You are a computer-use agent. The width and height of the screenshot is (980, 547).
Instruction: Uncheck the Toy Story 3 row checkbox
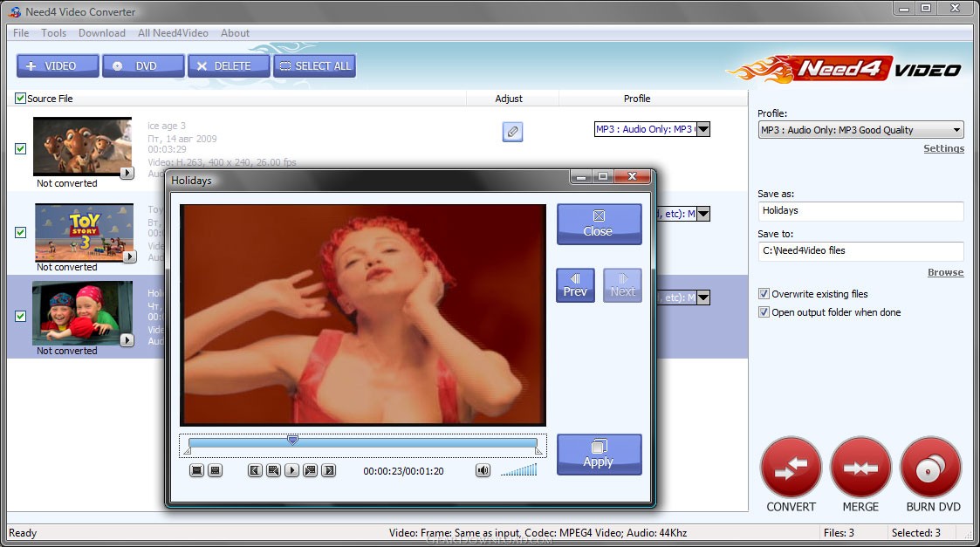point(21,233)
